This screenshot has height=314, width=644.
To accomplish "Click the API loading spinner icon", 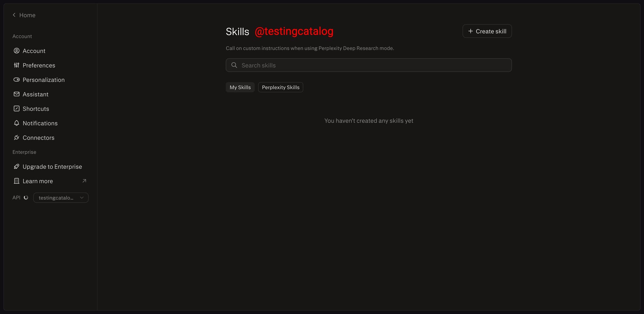I will [x=26, y=198].
